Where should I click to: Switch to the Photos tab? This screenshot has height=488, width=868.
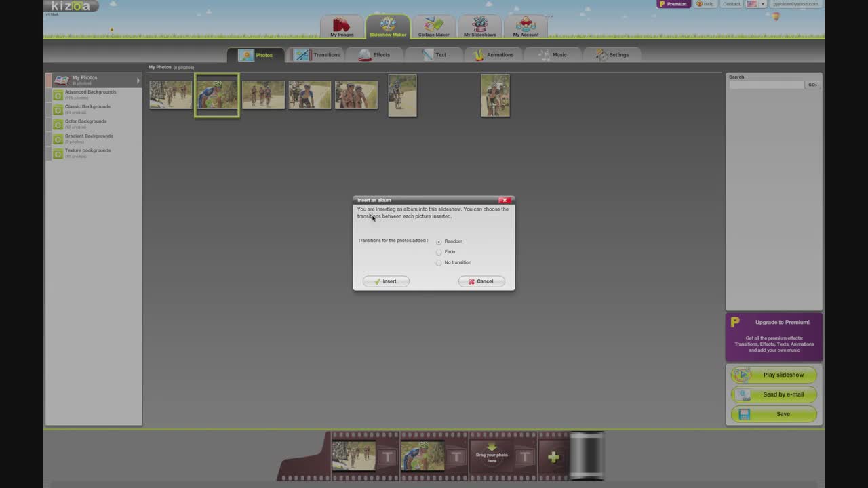click(256, 55)
